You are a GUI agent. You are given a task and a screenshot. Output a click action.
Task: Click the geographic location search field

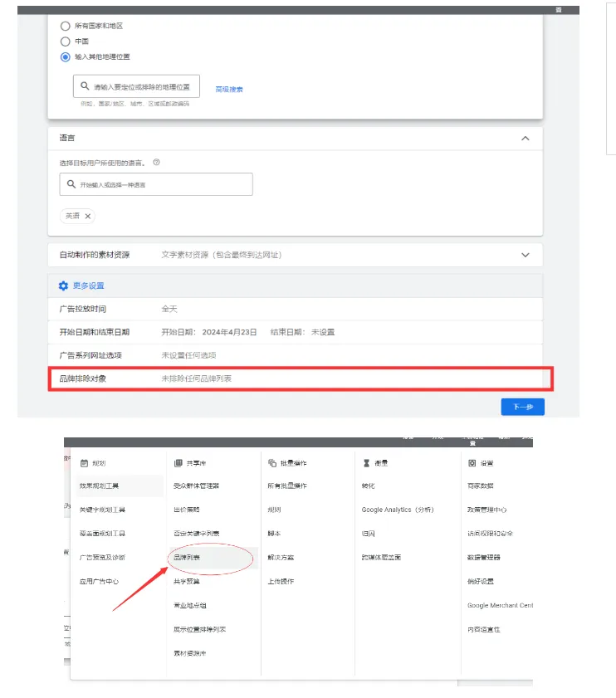136,86
